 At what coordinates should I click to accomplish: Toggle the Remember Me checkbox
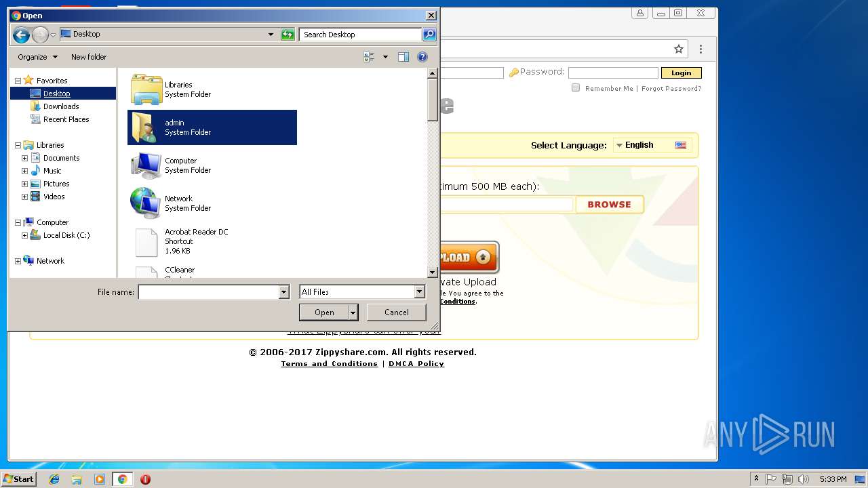coord(576,87)
